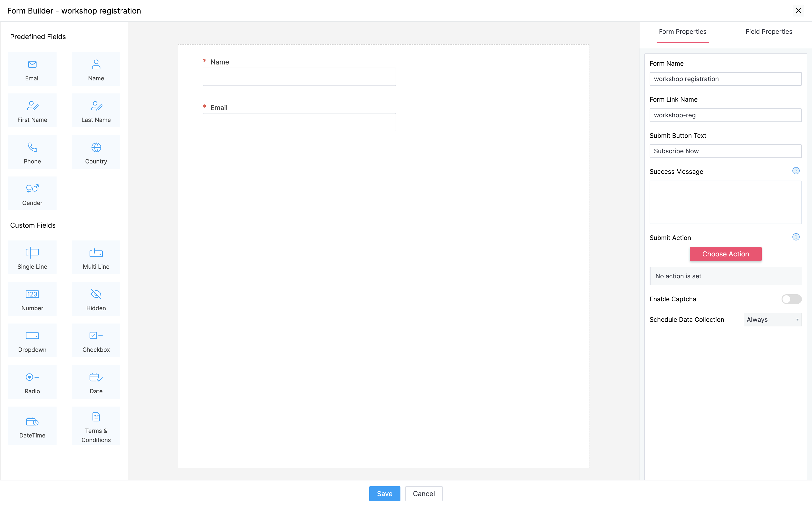Select the Email predefined field icon

pos(32,69)
